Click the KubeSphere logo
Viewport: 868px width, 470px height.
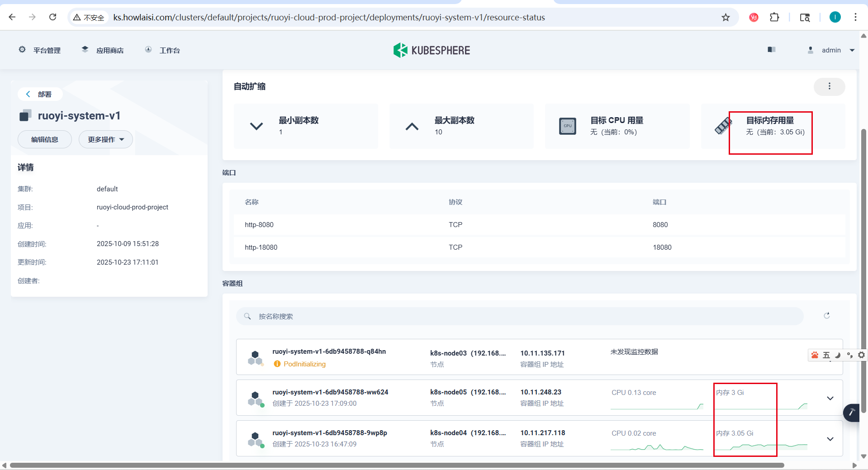(432, 50)
